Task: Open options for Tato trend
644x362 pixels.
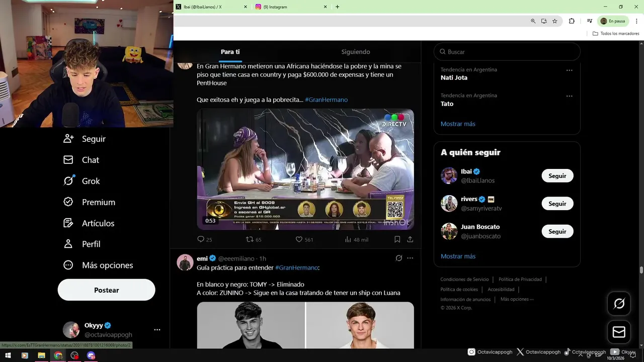Action: [x=569, y=96]
